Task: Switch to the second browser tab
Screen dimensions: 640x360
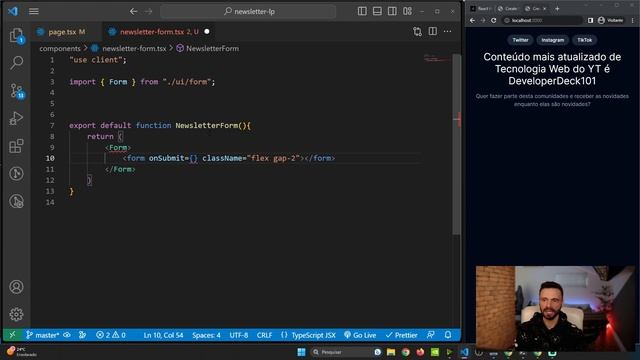Action: pos(508,9)
